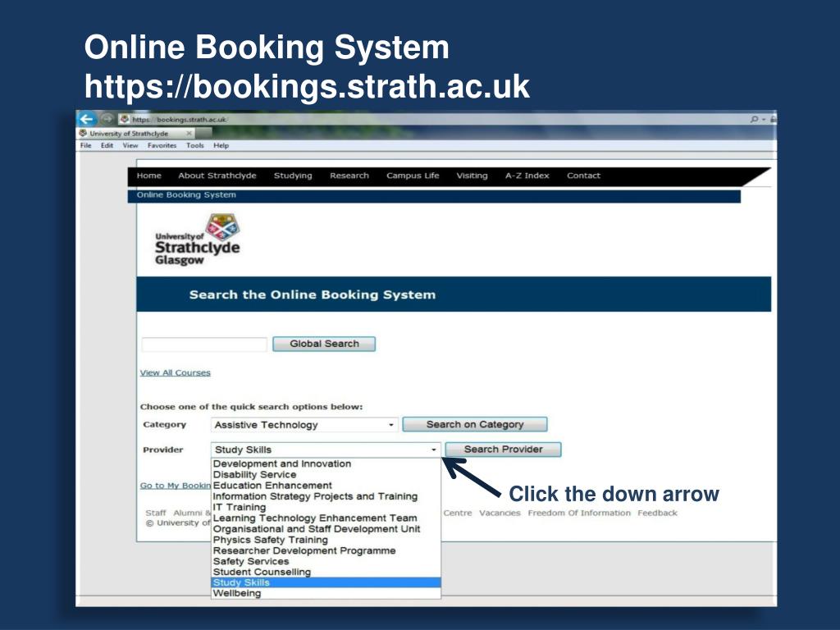Viewport: 840px width, 630px height.
Task: Close the University of Strathclyde tab
Action: (189, 133)
